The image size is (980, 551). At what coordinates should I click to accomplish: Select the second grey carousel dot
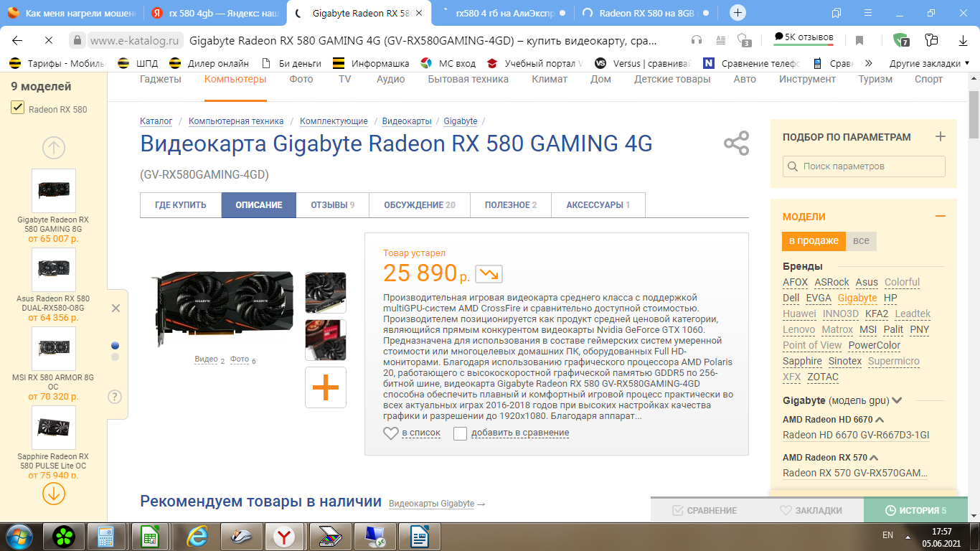pyautogui.click(x=115, y=357)
